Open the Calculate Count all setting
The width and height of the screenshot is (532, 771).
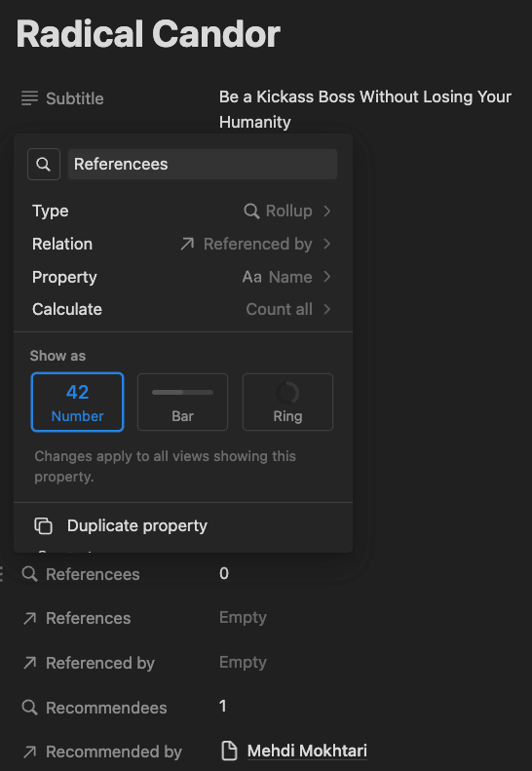click(x=182, y=309)
